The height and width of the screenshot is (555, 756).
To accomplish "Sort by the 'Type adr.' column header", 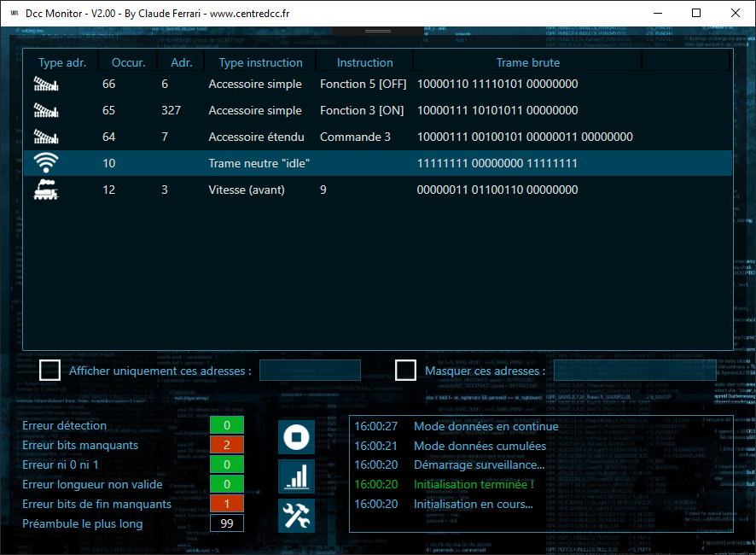I will pyautogui.click(x=62, y=62).
